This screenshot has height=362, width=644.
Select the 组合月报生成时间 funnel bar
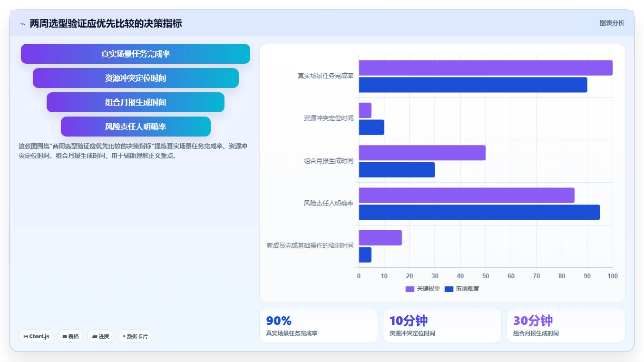136,102
